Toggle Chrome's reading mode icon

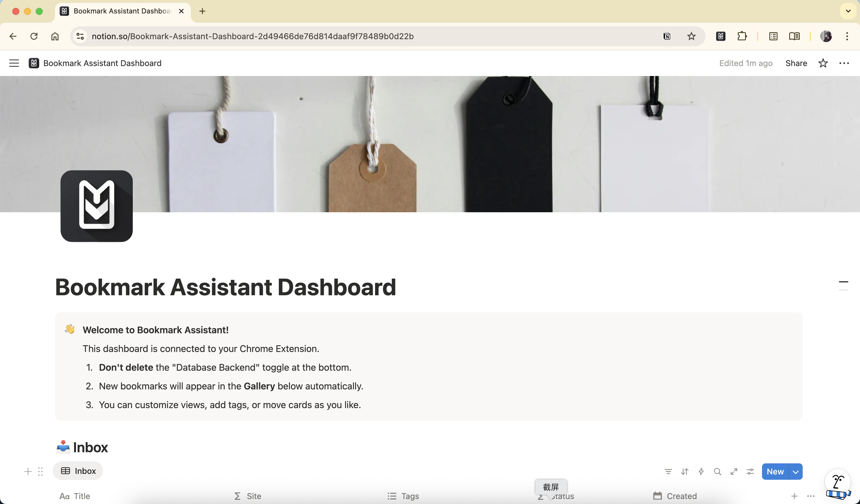pyautogui.click(x=794, y=36)
